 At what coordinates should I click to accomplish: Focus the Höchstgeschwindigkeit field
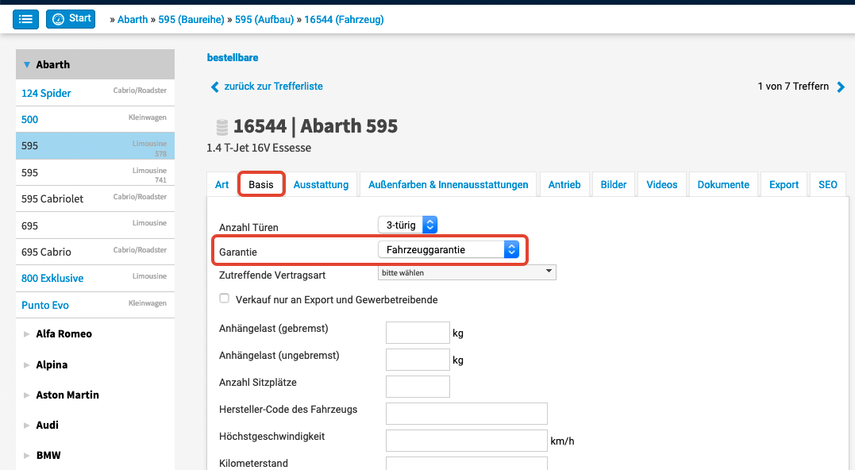(x=467, y=441)
